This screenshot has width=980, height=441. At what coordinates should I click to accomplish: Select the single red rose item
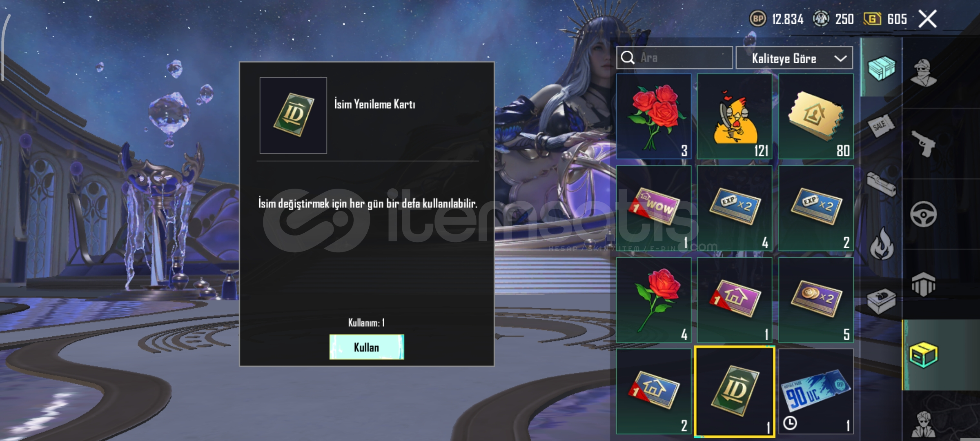click(654, 300)
